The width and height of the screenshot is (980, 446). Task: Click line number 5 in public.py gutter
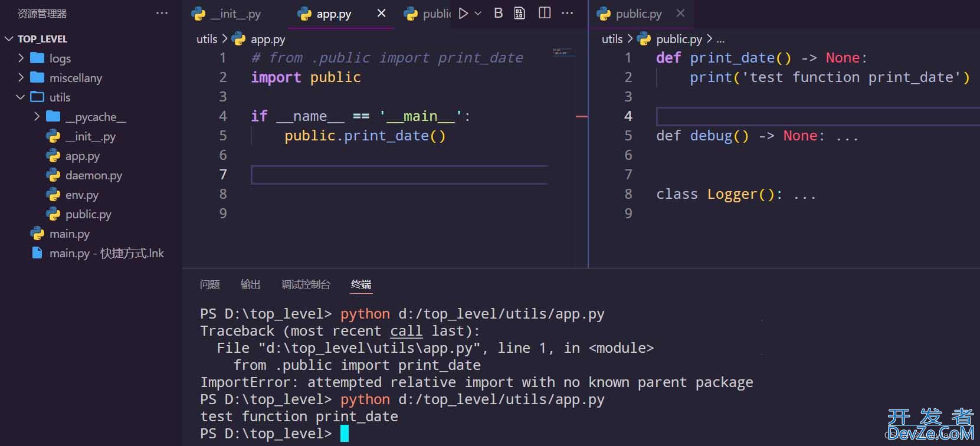point(628,136)
